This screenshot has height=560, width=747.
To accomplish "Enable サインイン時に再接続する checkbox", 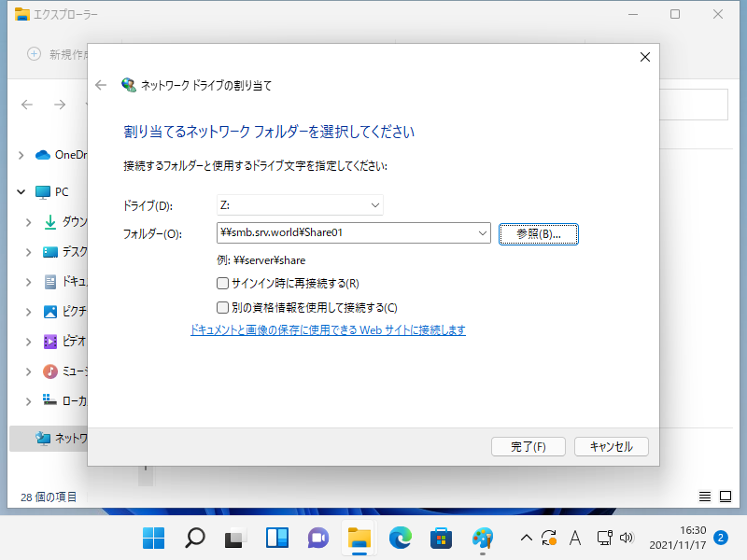I will (x=222, y=283).
